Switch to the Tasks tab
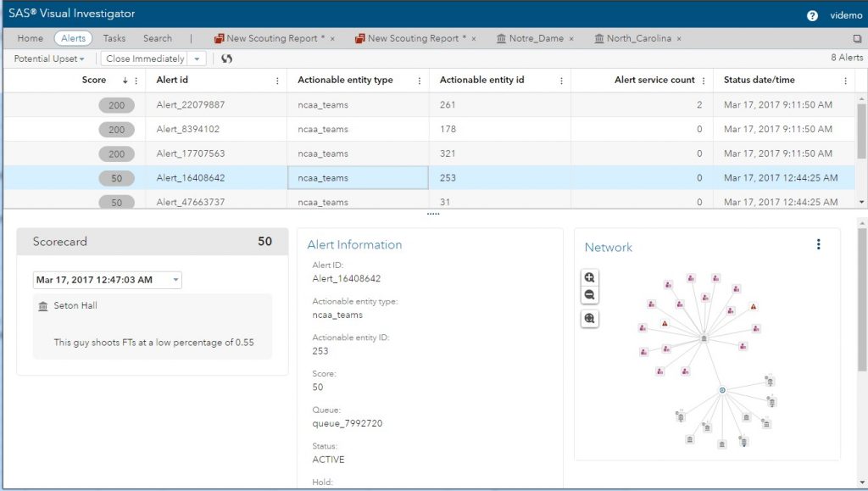The image size is (868, 491). [x=114, y=38]
